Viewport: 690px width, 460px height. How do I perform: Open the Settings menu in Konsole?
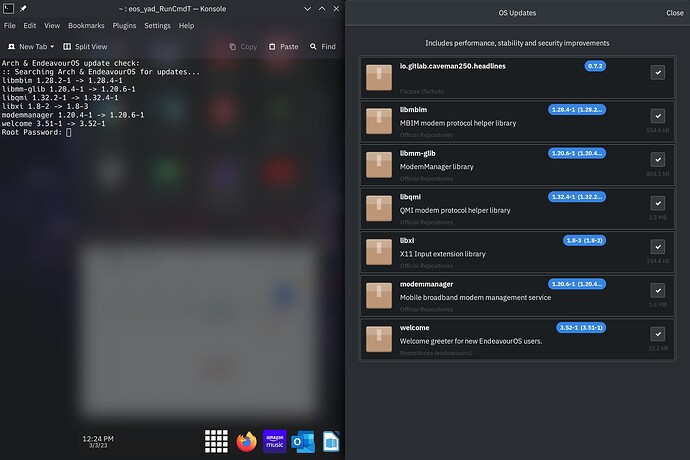[157, 25]
